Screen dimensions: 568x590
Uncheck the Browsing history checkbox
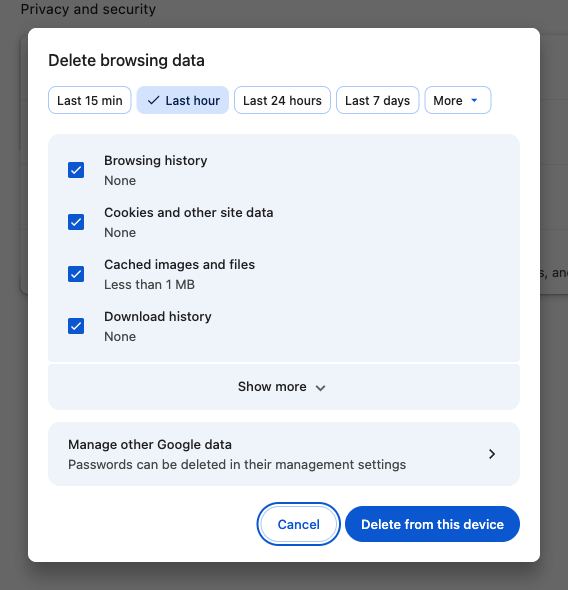pyautogui.click(x=76, y=170)
